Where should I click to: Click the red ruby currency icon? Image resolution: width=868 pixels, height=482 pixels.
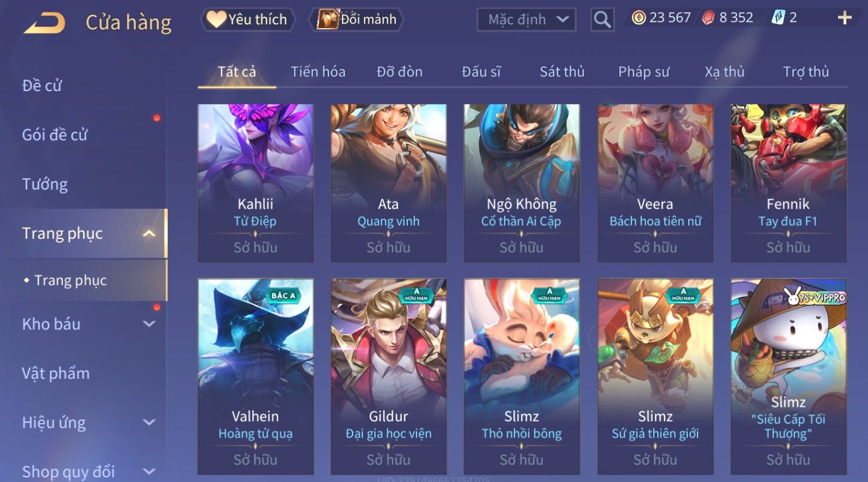[x=708, y=18]
